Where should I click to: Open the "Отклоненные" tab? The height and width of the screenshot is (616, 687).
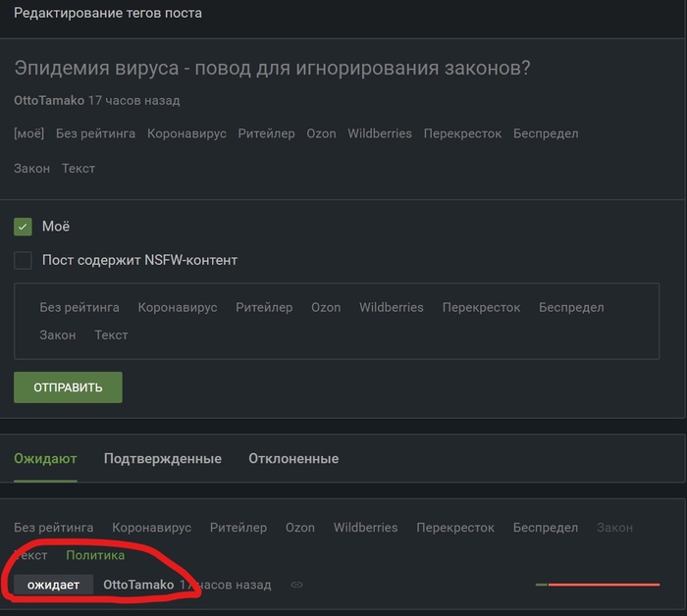click(x=293, y=458)
